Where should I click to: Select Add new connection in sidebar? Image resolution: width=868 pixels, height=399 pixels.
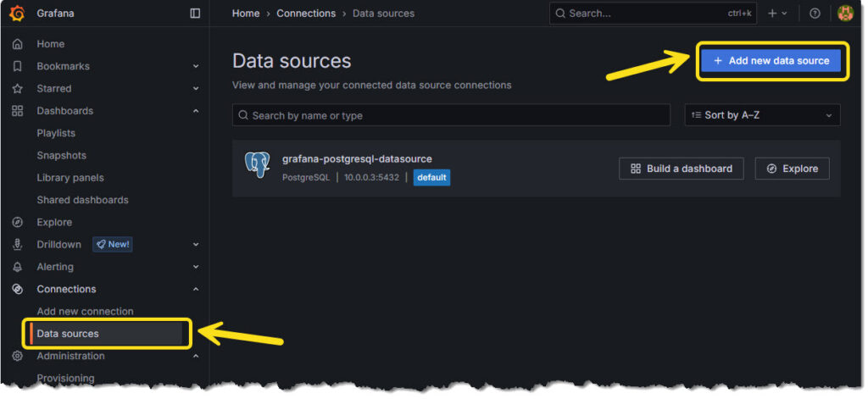(x=86, y=311)
